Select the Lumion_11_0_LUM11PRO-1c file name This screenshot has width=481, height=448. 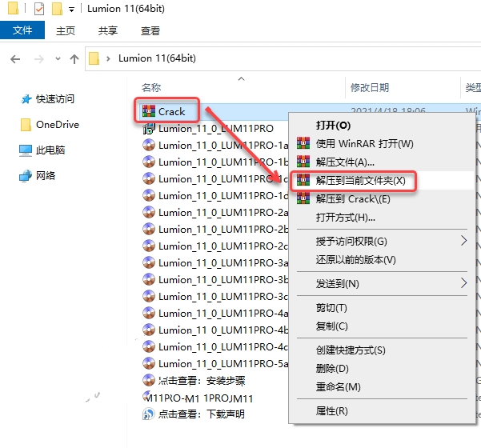click(223, 179)
